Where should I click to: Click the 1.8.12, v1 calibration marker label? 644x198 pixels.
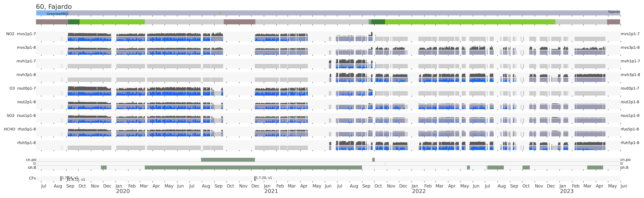pyautogui.click(x=77, y=180)
